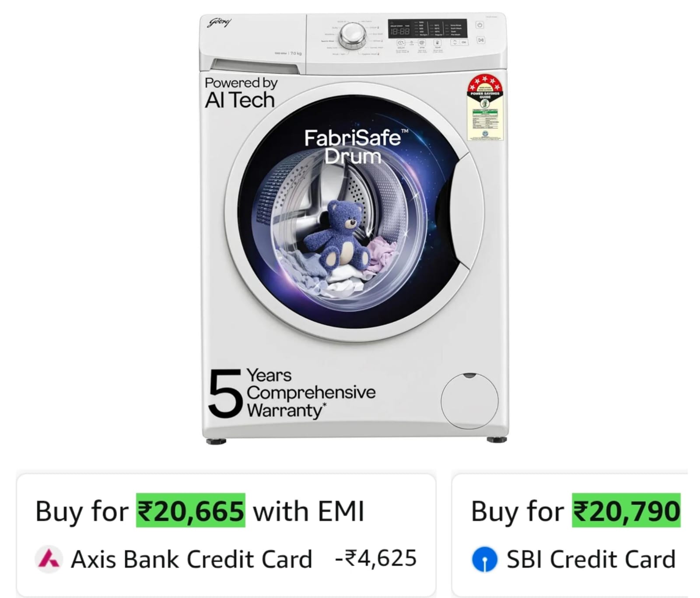The width and height of the screenshot is (700, 598).
Task: Click the round drain filter cover
Action: click(x=469, y=401)
